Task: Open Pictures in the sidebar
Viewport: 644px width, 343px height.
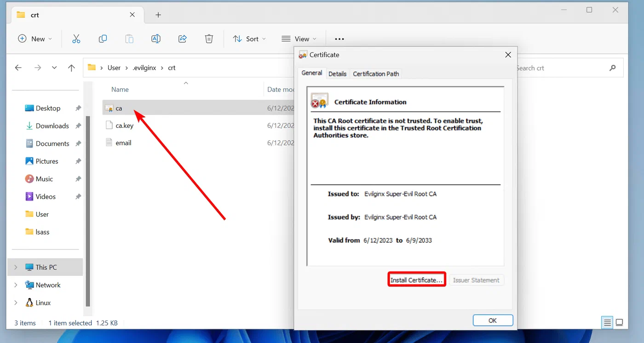Action: click(x=47, y=161)
